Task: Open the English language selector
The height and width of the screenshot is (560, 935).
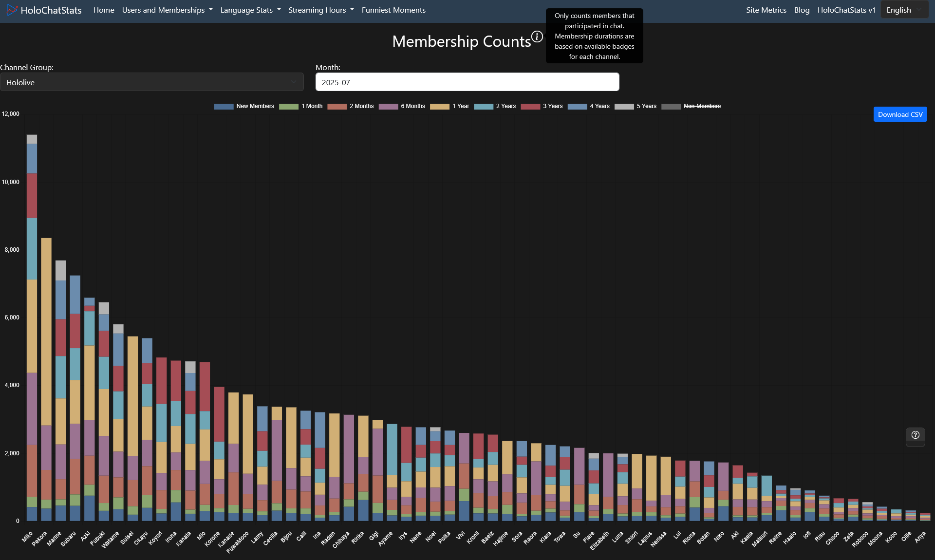Action: coord(904,10)
